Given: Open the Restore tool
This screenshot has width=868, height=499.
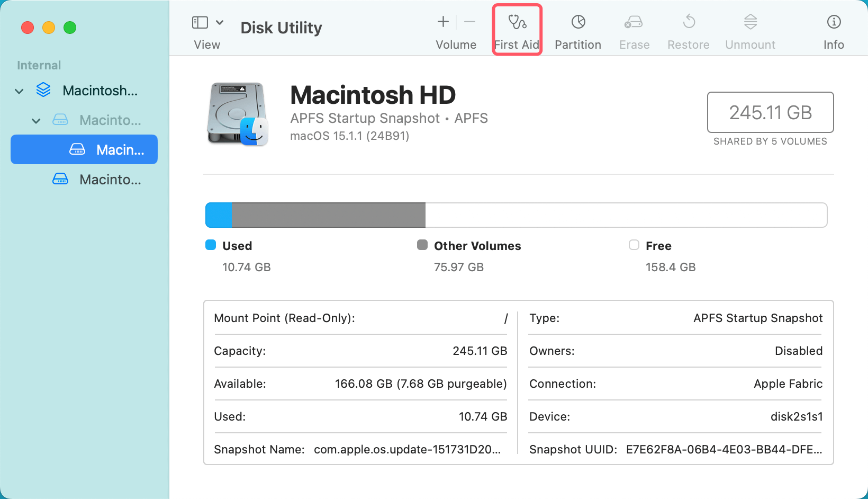Looking at the screenshot, I should point(688,29).
